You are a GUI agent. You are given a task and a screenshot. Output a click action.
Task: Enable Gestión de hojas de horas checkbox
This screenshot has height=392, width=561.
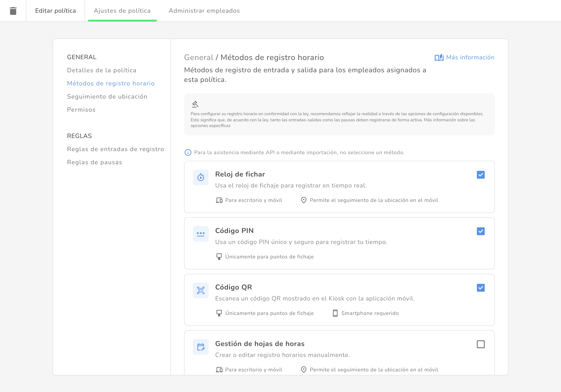[x=480, y=344]
